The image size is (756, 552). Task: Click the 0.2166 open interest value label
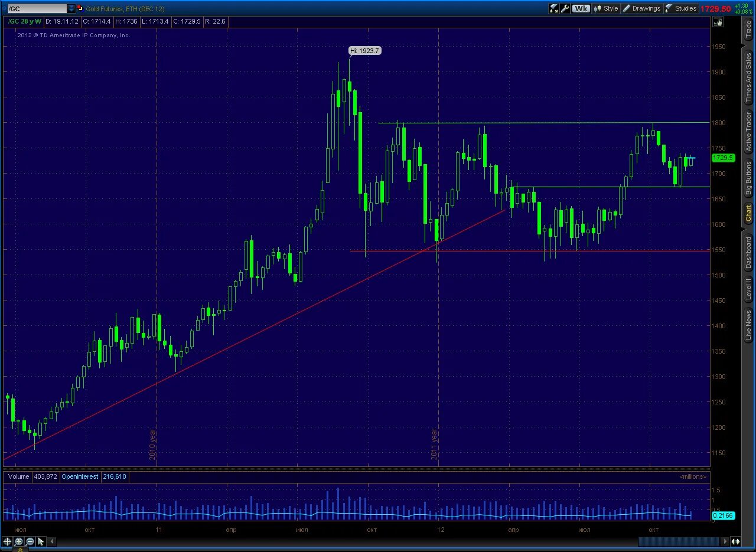tap(723, 515)
